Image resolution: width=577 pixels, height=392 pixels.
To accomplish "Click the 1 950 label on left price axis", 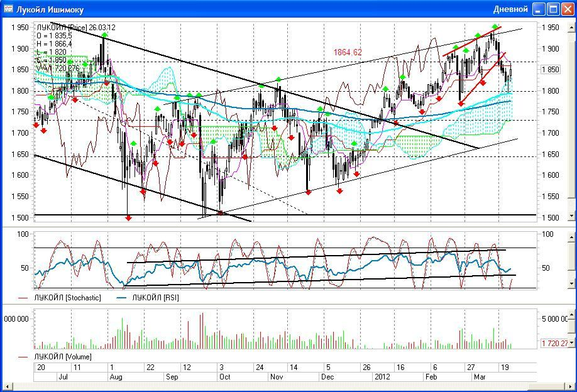I will [x=19, y=27].
